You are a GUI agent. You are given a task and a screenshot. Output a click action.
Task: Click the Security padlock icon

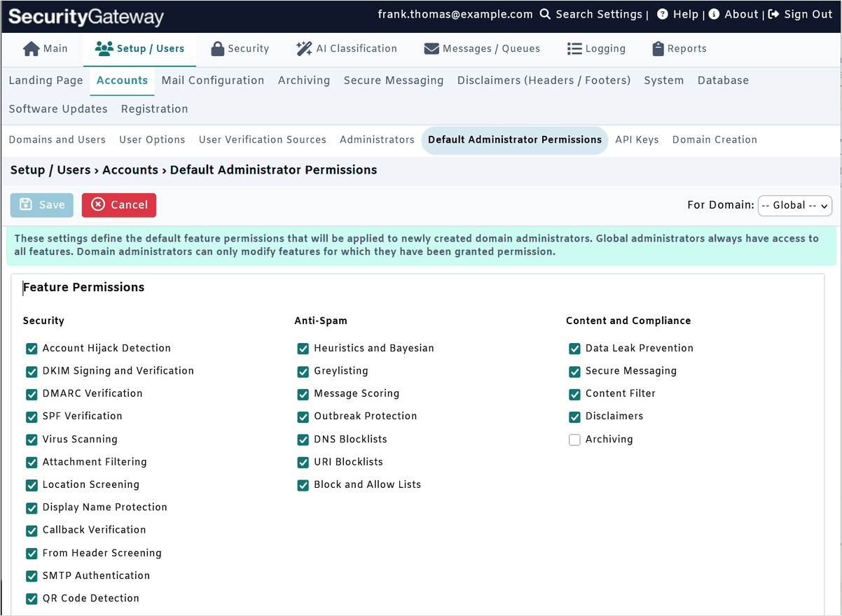[x=217, y=49]
